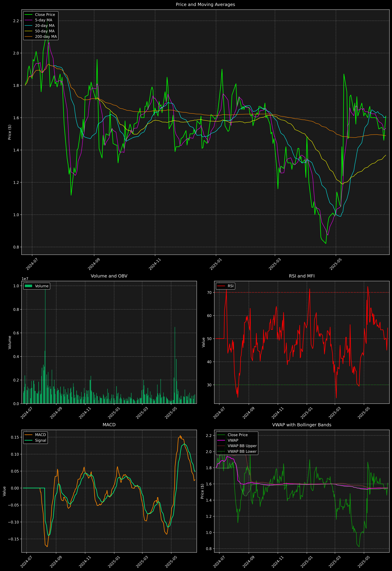Select the '20-day MA' legend entry
The width and height of the screenshot is (392, 571).
[45, 26]
